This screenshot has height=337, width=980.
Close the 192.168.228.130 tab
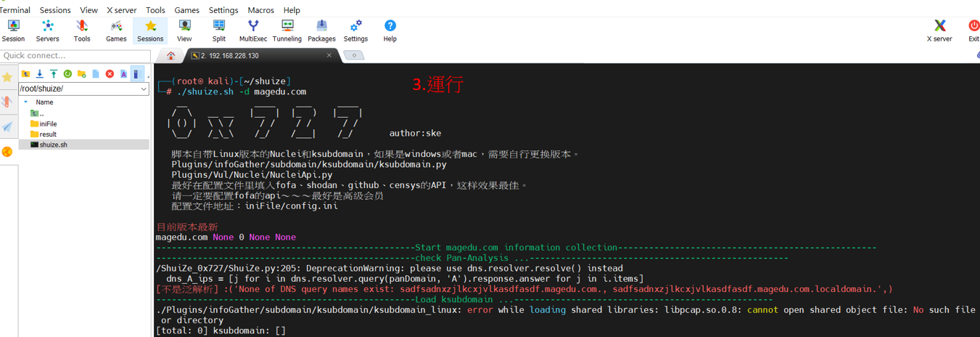click(329, 55)
